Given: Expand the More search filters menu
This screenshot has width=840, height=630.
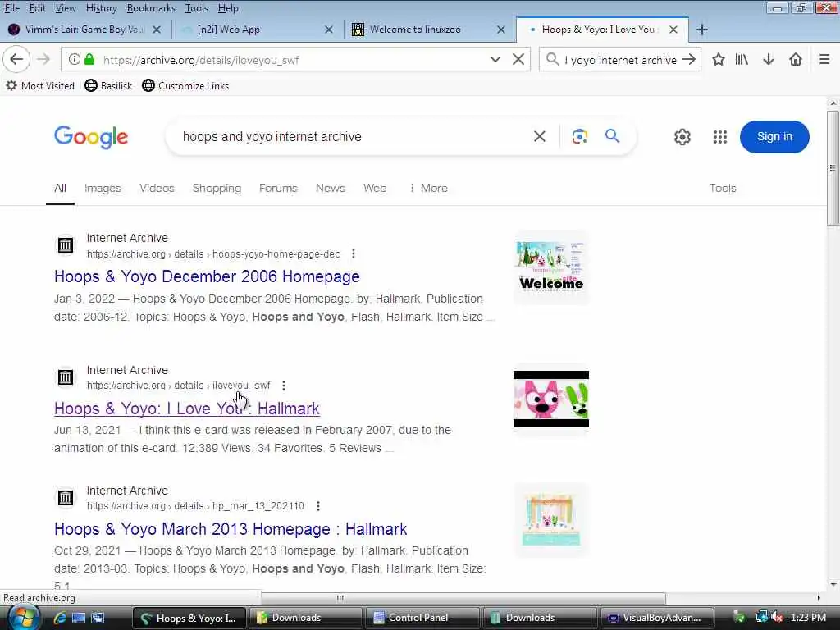Looking at the screenshot, I should [x=428, y=188].
